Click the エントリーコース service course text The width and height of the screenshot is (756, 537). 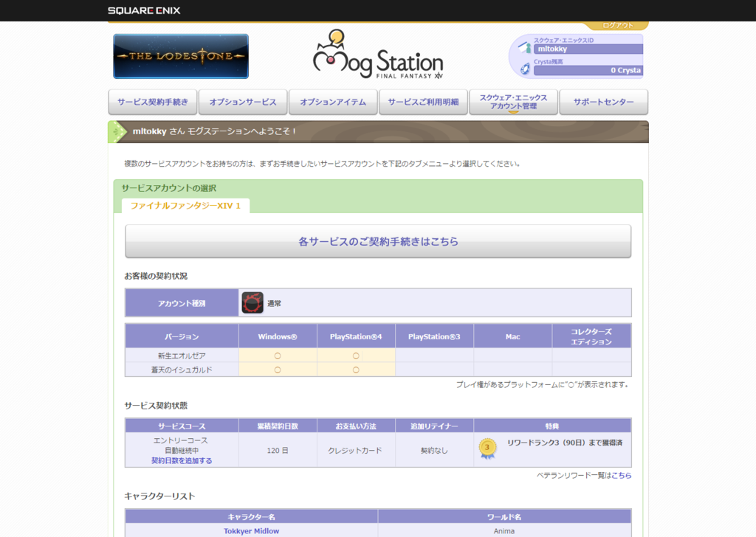[x=181, y=440]
